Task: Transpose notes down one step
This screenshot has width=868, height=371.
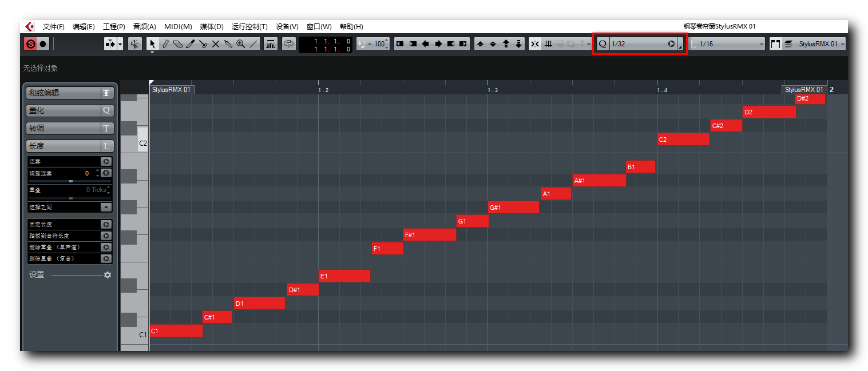Action: point(493,43)
